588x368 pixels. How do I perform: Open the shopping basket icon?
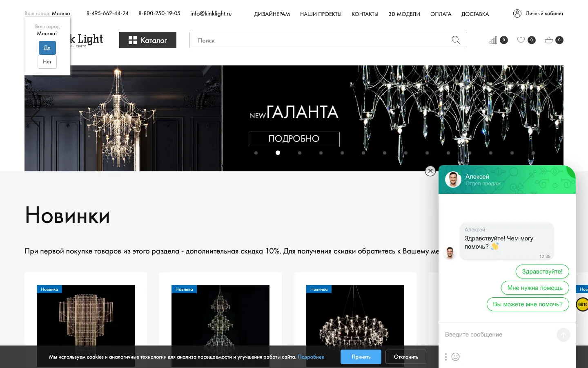click(x=549, y=40)
